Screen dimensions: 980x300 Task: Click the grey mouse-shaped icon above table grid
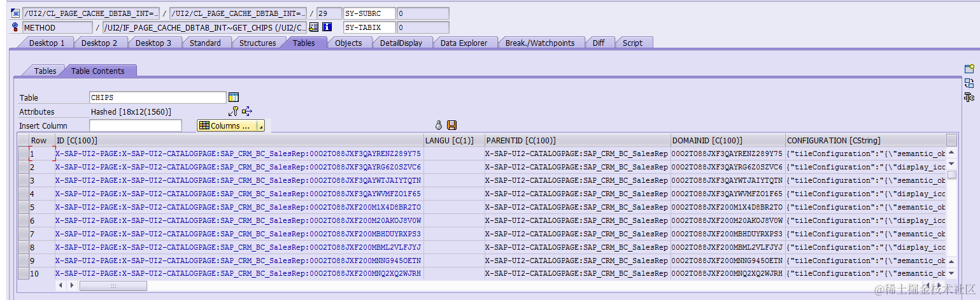(439, 125)
